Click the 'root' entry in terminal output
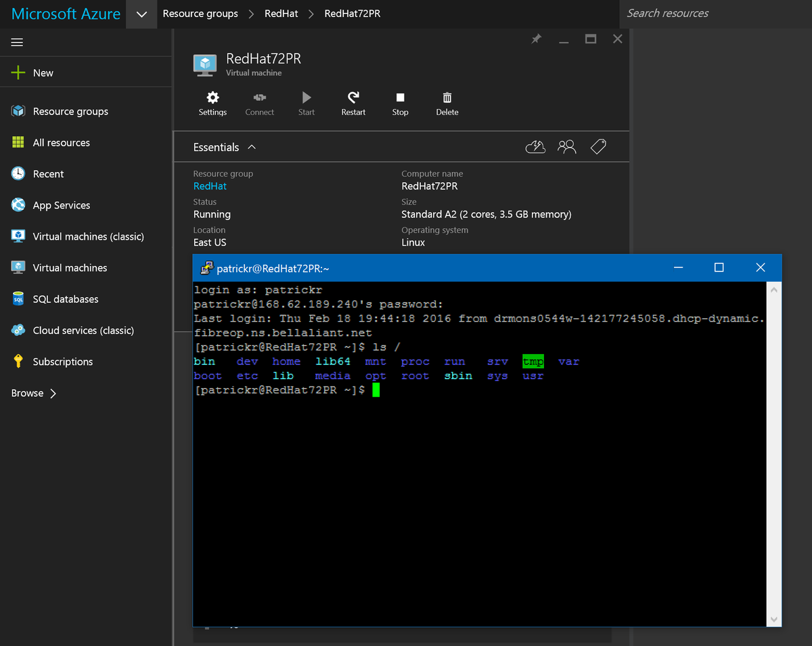This screenshot has height=646, width=812. [415, 376]
